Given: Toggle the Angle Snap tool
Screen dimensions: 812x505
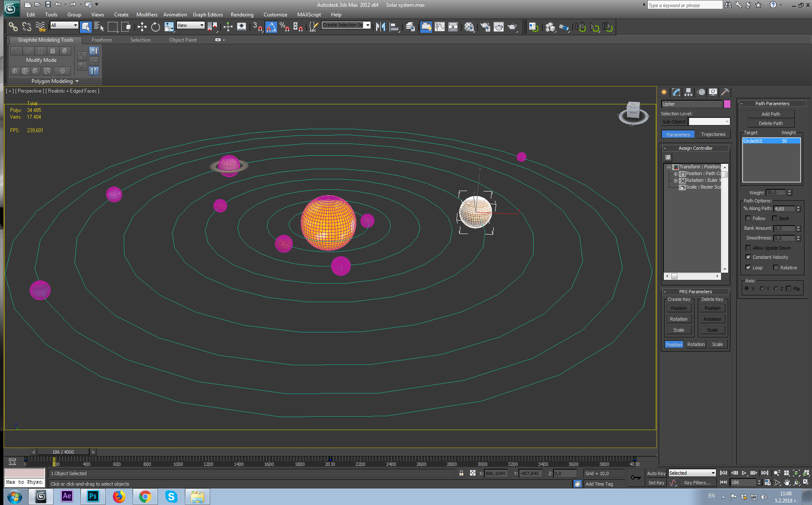Looking at the screenshot, I should 271,27.
